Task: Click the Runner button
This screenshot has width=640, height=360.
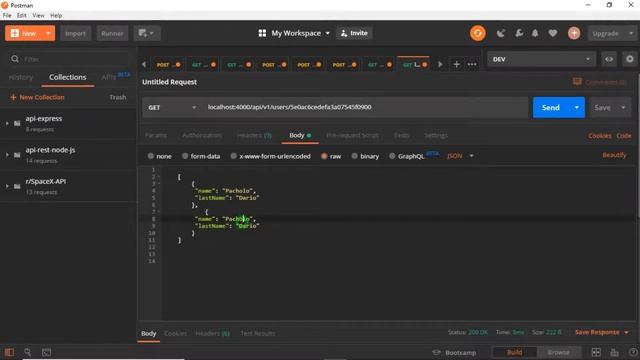Action: point(112,33)
